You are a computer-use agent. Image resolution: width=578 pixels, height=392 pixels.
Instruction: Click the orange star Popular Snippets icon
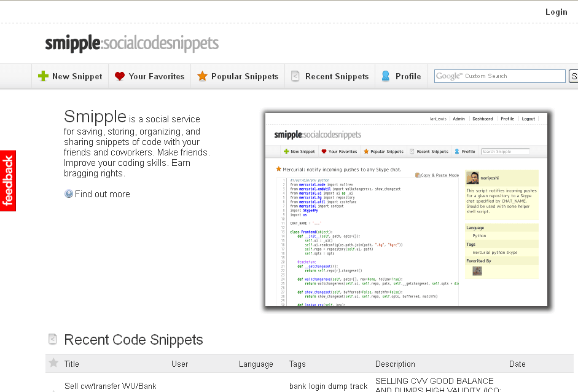coord(202,76)
